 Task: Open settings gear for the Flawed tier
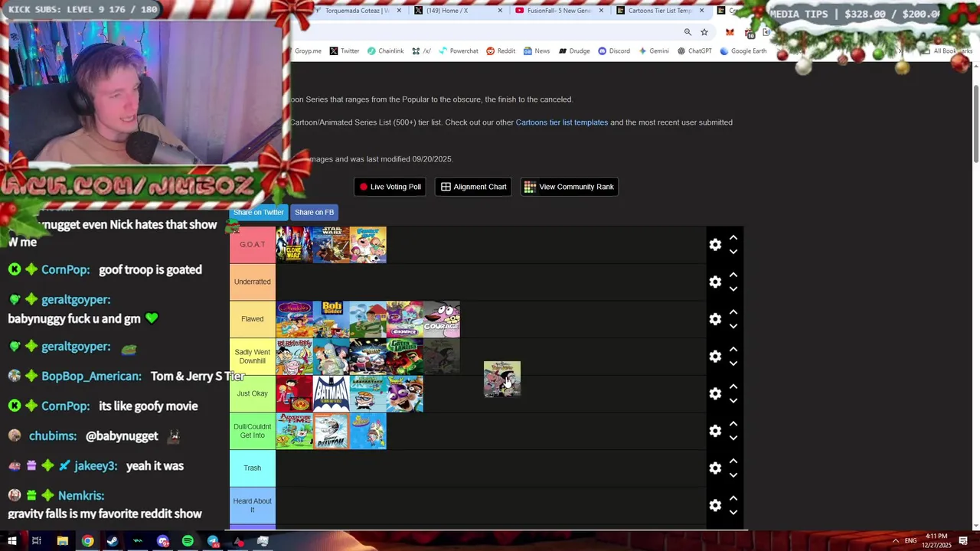tap(715, 319)
